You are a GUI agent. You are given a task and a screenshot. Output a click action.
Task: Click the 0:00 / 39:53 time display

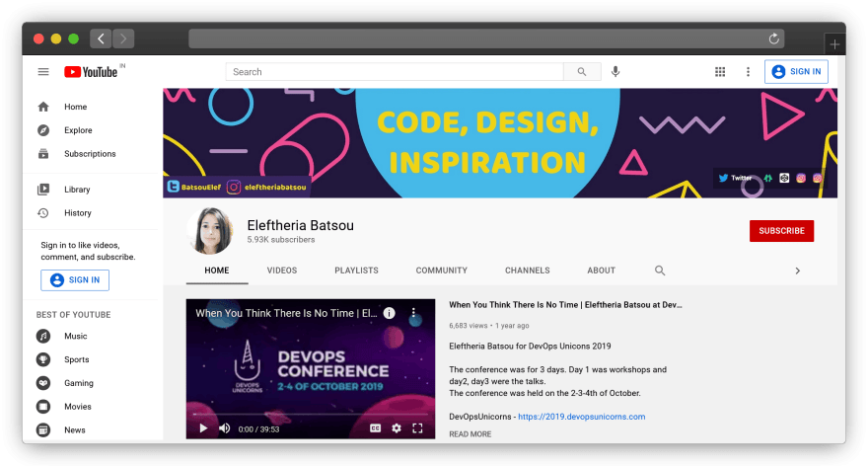[x=258, y=429]
